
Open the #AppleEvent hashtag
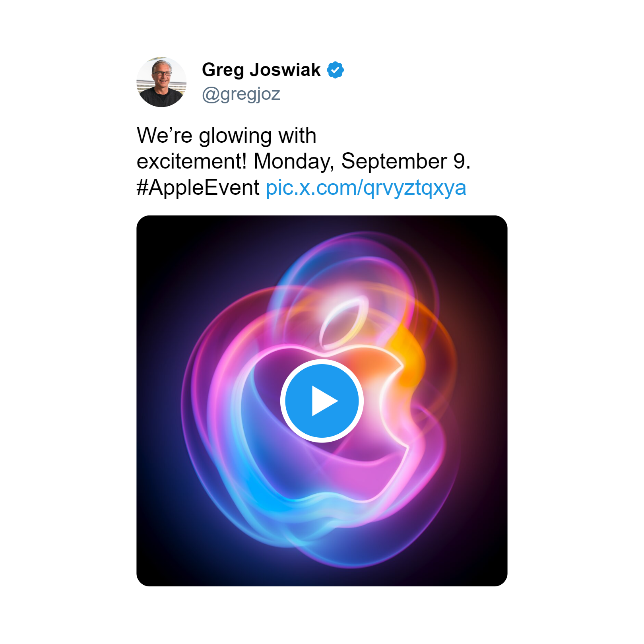coord(198,188)
